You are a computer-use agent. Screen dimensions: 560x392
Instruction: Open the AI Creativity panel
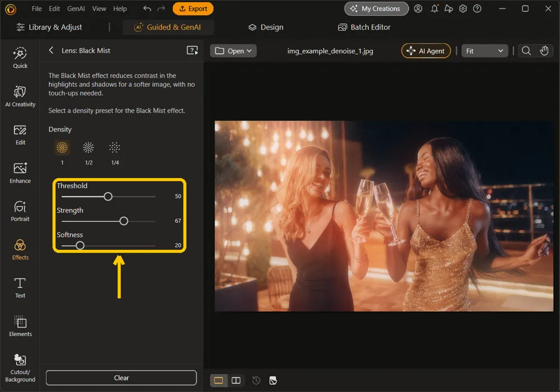click(x=20, y=96)
